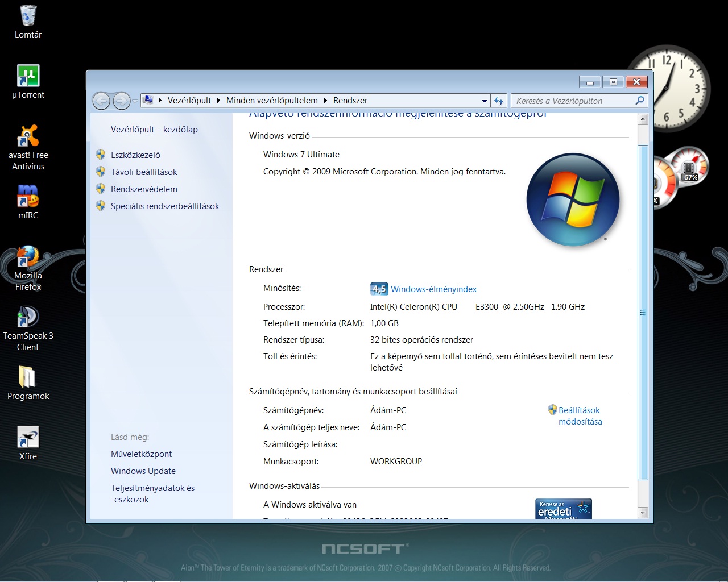Viewport: 728px width, 582px height.
Task: Open recent pages dropdown next to Forward
Action: (x=135, y=101)
